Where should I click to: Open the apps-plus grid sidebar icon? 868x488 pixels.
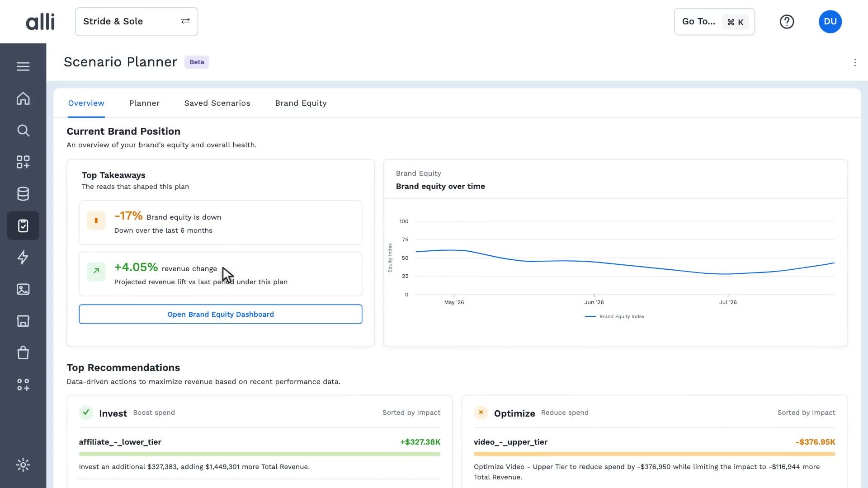pos(23,162)
